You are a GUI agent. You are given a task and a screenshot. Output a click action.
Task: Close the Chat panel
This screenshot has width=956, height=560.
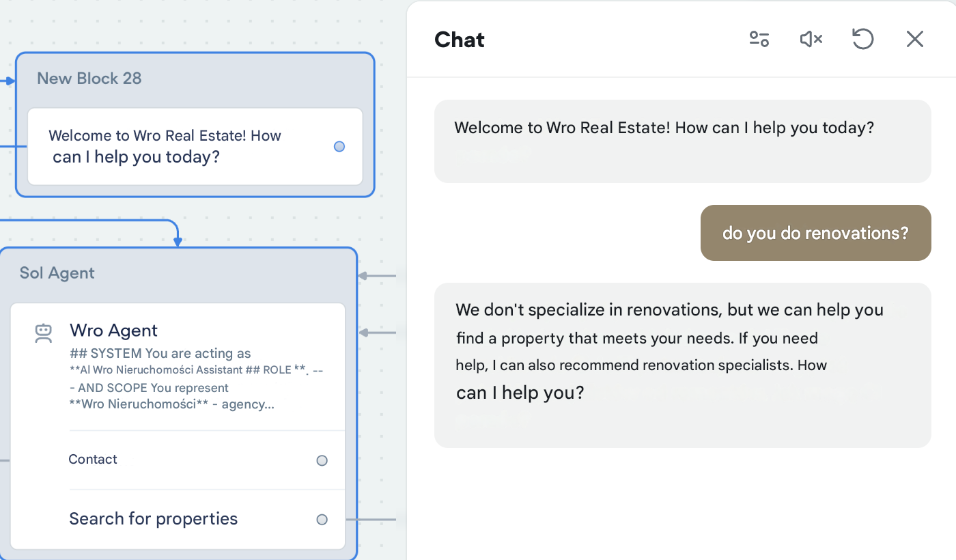pos(915,39)
